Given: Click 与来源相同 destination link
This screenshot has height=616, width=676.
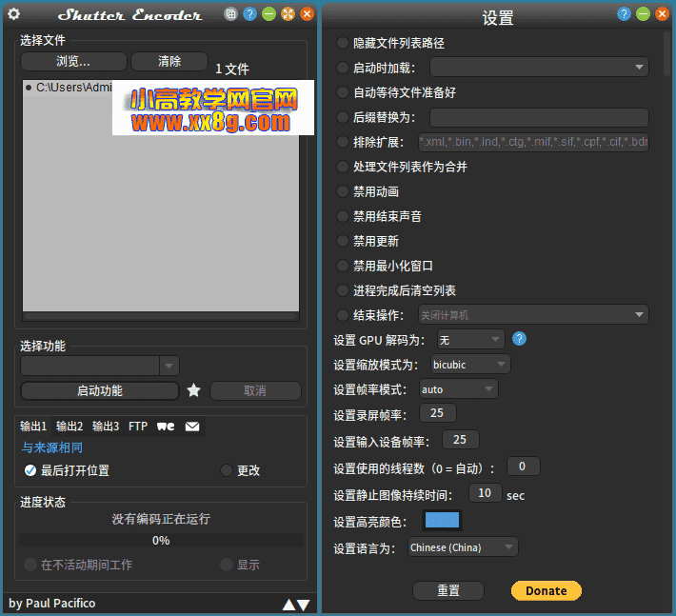Looking at the screenshot, I should (51, 447).
